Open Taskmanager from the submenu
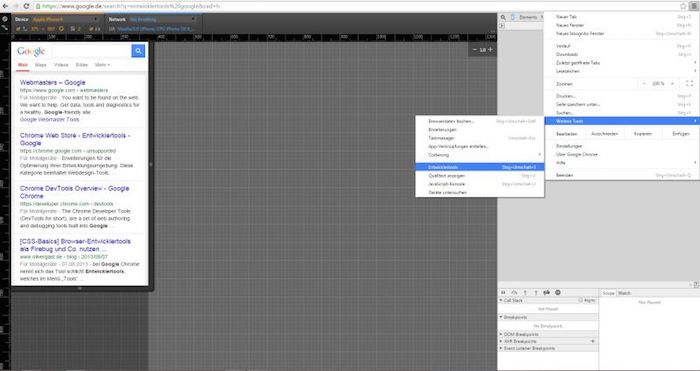 [x=479, y=138]
